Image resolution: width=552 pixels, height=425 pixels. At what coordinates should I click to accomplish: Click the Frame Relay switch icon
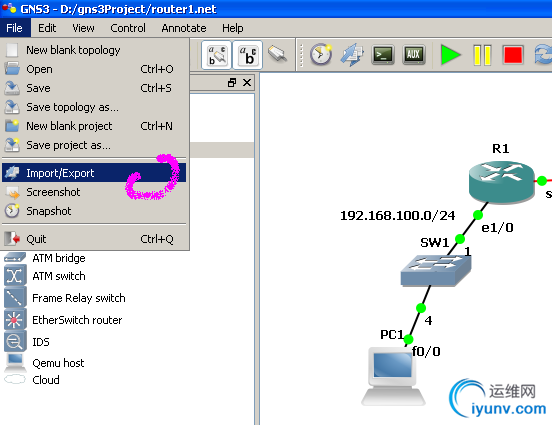click(x=15, y=297)
